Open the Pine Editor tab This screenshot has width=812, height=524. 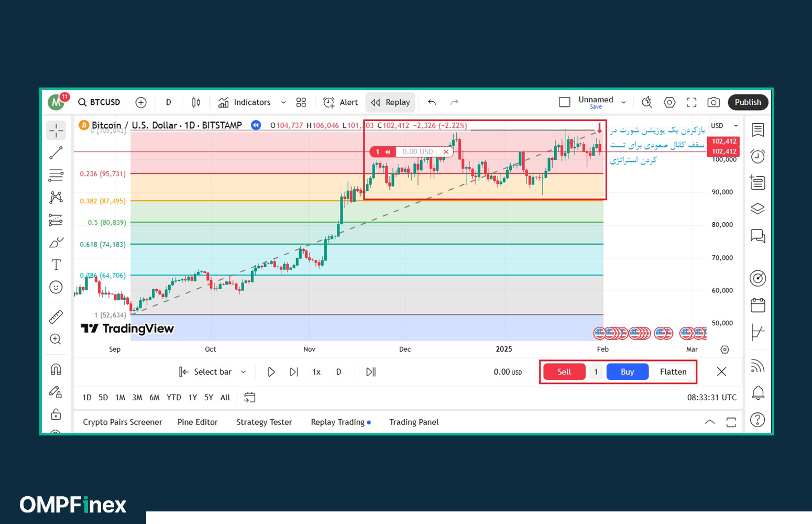pos(197,422)
